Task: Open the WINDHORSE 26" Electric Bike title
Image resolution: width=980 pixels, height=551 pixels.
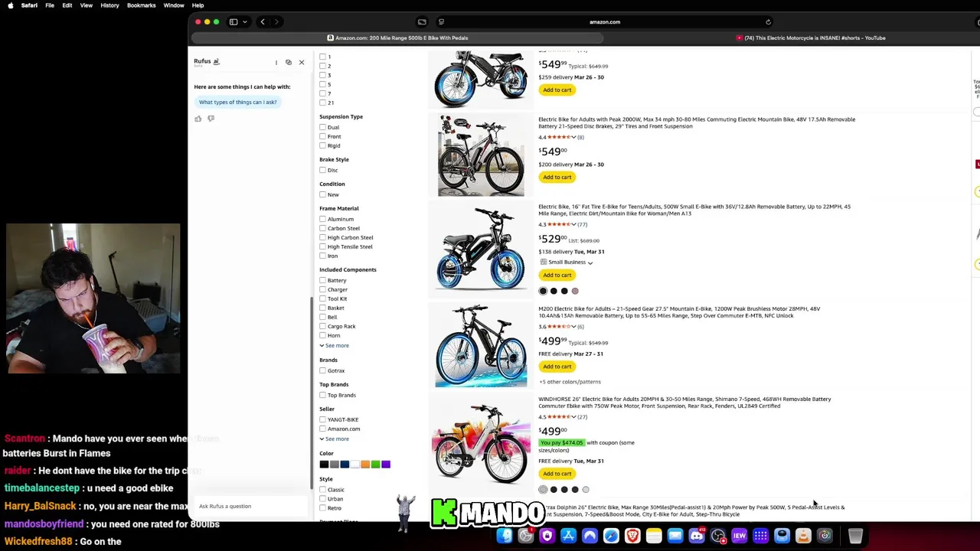Action: [684, 403]
